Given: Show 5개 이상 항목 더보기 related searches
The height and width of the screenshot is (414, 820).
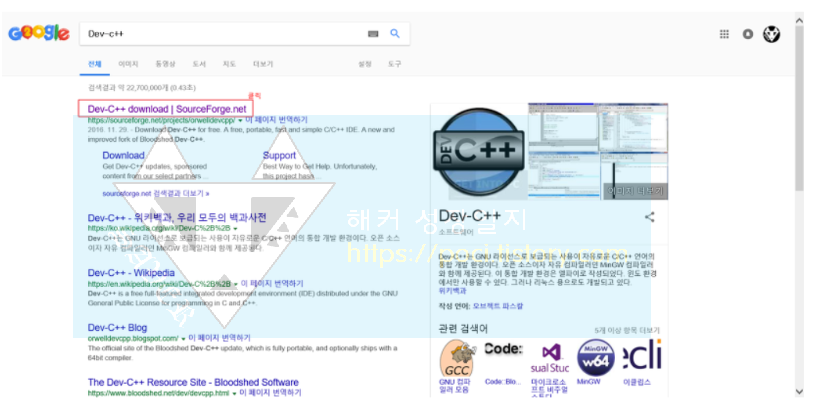Looking at the screenshot, I should [x=627, y=331].
